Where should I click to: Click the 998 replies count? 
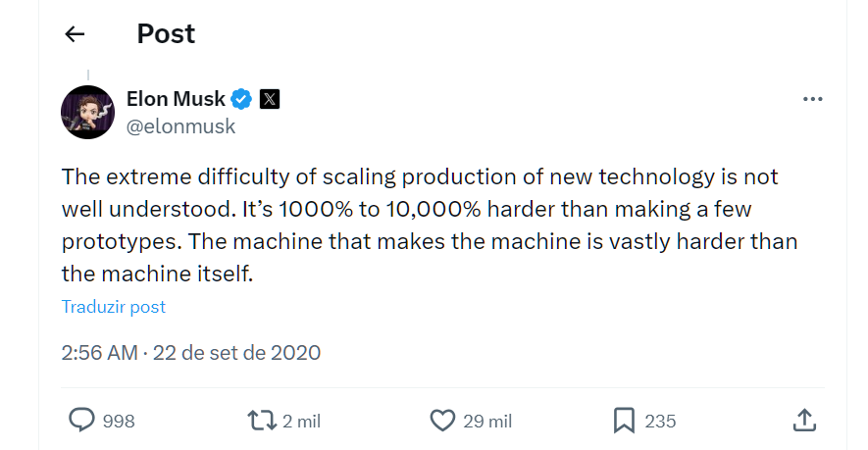(x=119, y=422)
